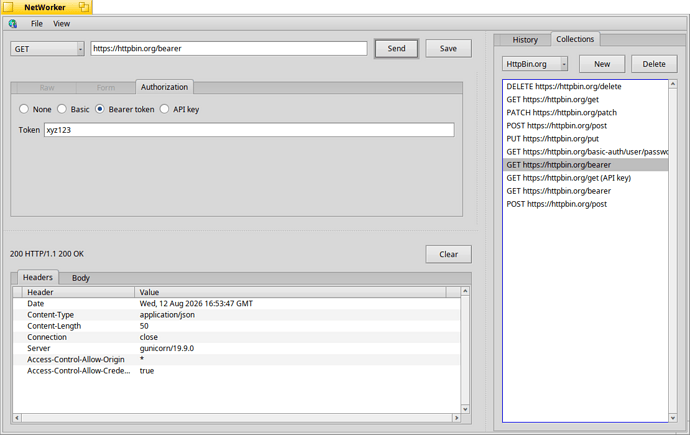Select the Authorization tab
Screen dimensions: 690x435
click(x=164, y=87)
